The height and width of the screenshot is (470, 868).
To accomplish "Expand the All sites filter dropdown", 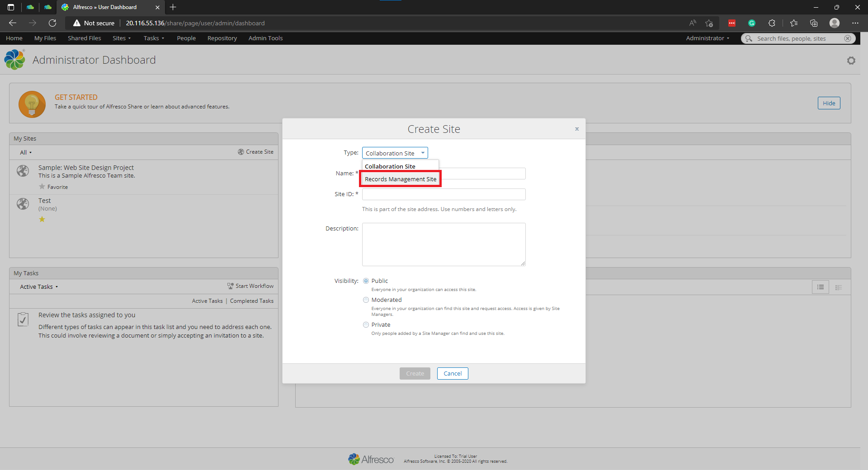I will [x=26, y=153].
